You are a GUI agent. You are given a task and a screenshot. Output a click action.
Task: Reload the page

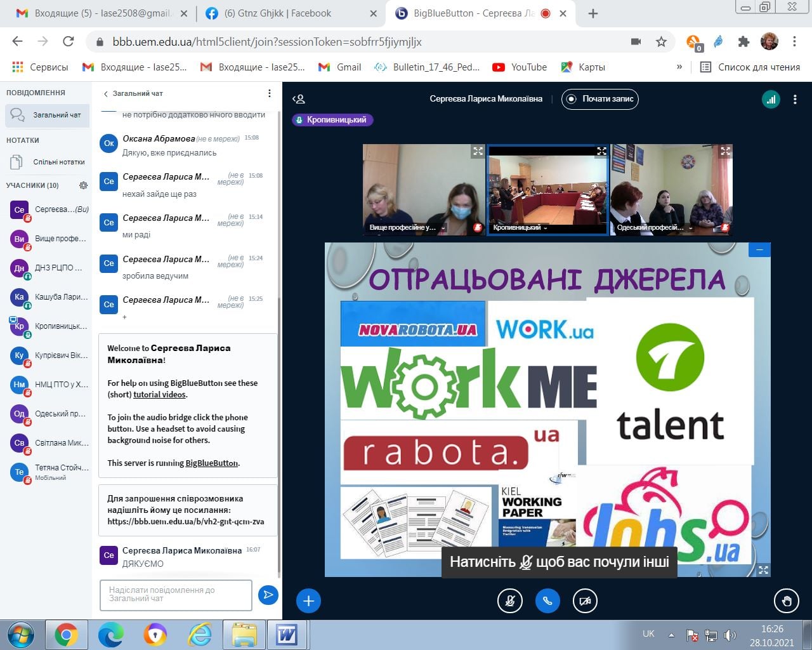[x=69, y=42]
